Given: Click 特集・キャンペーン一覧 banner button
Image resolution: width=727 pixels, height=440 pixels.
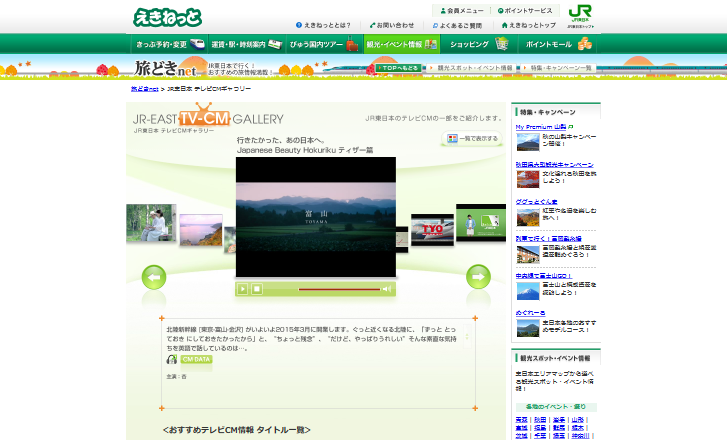Looking at the screenshot, I should pos(558,68).
